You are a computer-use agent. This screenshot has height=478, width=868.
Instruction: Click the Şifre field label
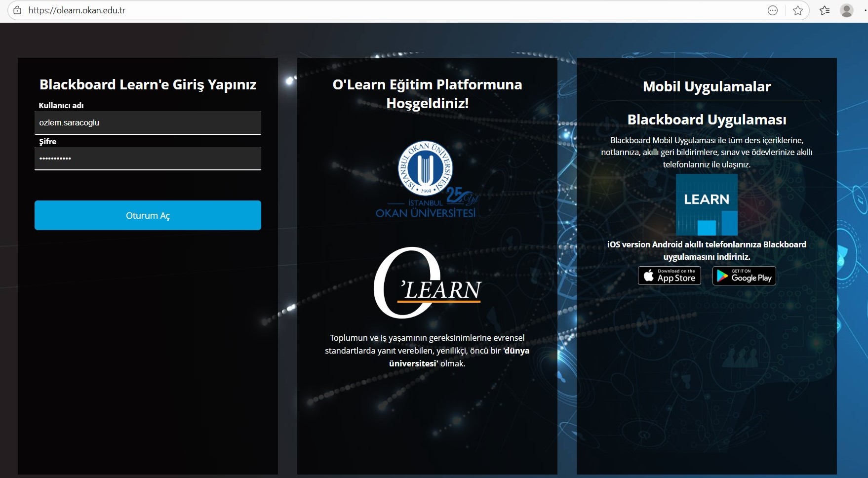coord(48,142)
